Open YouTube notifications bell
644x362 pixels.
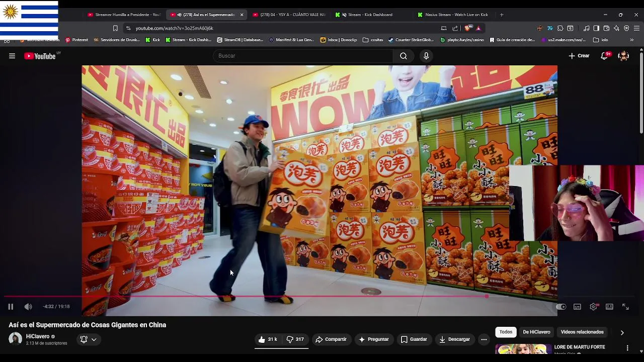(604, 56)
